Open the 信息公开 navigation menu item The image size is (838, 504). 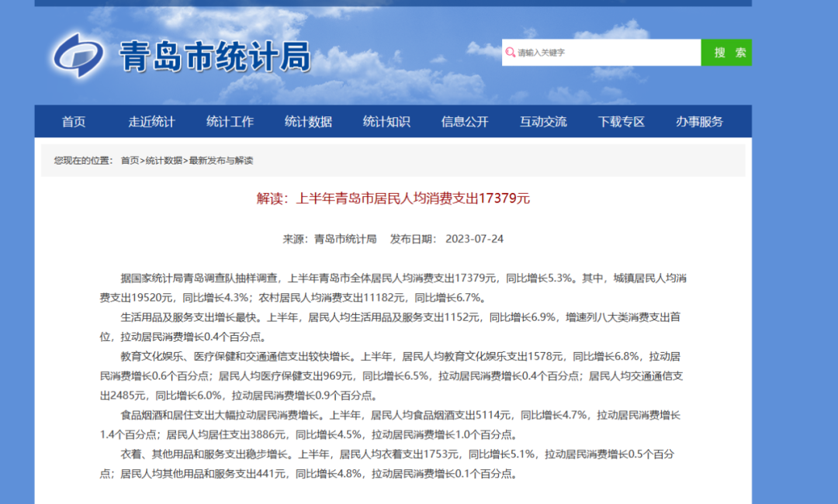[x=465, y=122]
